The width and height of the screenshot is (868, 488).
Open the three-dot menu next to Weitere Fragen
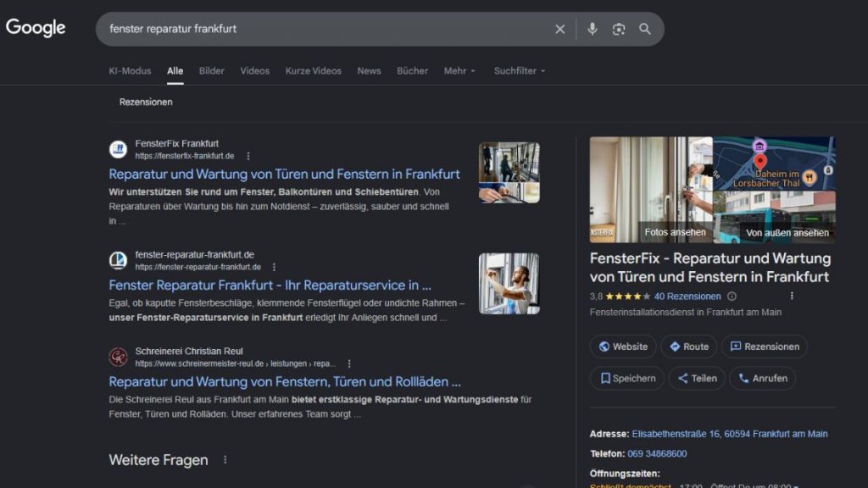(x=225, y=459)
